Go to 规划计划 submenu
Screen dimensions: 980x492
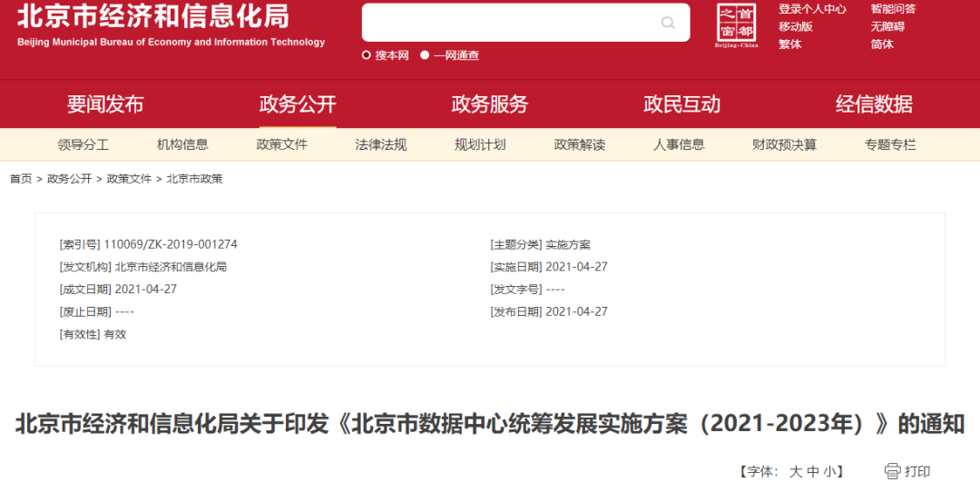[480, 145]
